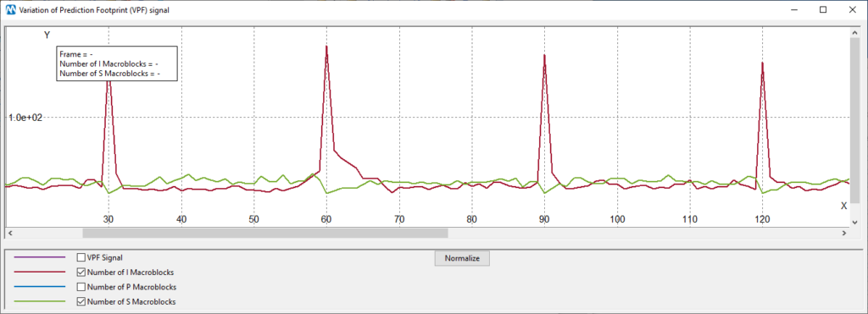Click the Normalize button

pos(462,258)
